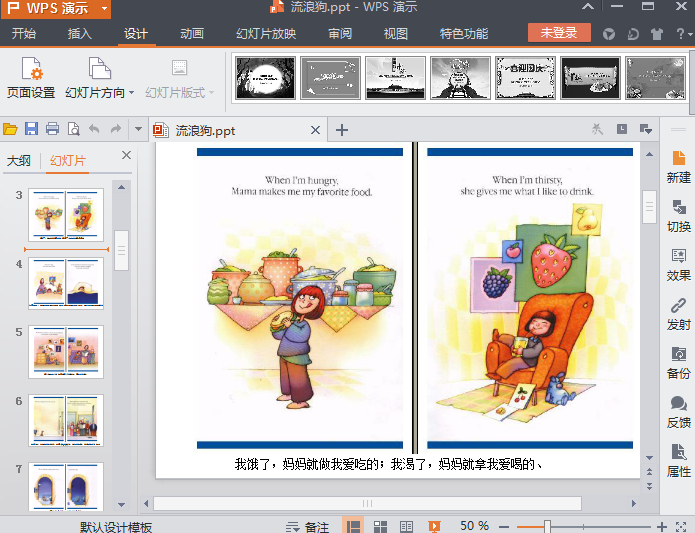The width and height of the screenshot is (695, 533).
Task: Undo the last action
Action: [94, 129]
